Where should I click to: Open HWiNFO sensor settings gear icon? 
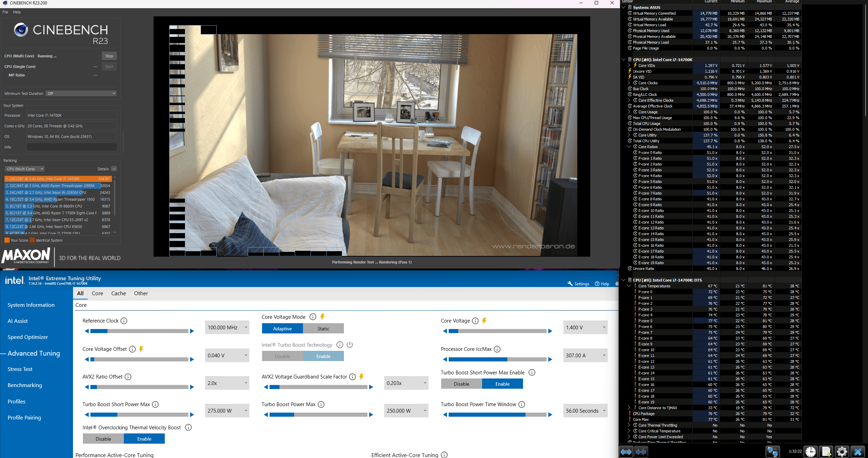842,452
